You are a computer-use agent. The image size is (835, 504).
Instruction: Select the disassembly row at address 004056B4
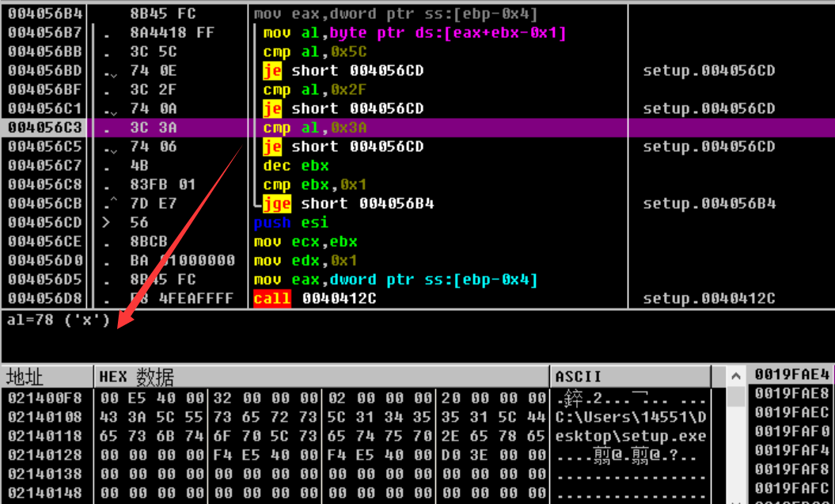[x=418, y=13]
